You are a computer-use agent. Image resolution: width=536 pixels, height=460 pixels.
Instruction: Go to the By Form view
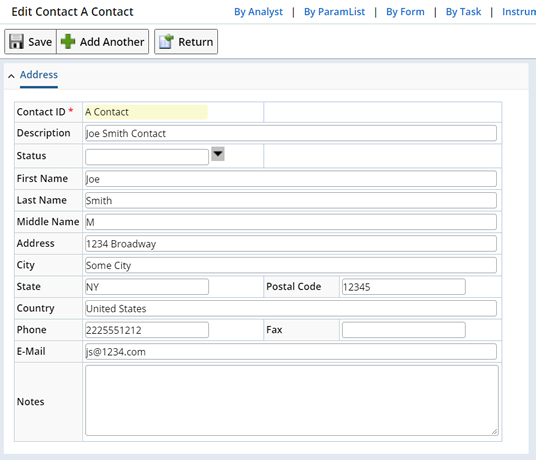405,12
